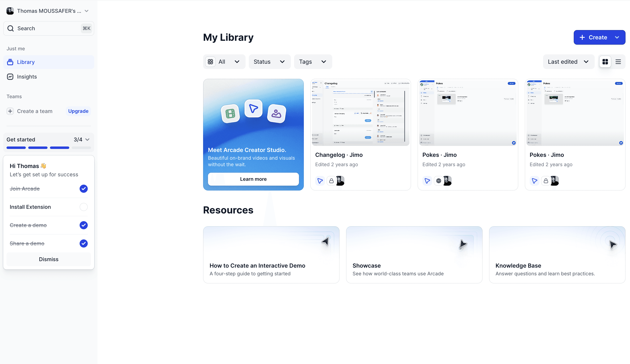
Task: Click the globe icon on the Pokes card
Action: coord(438,181)
